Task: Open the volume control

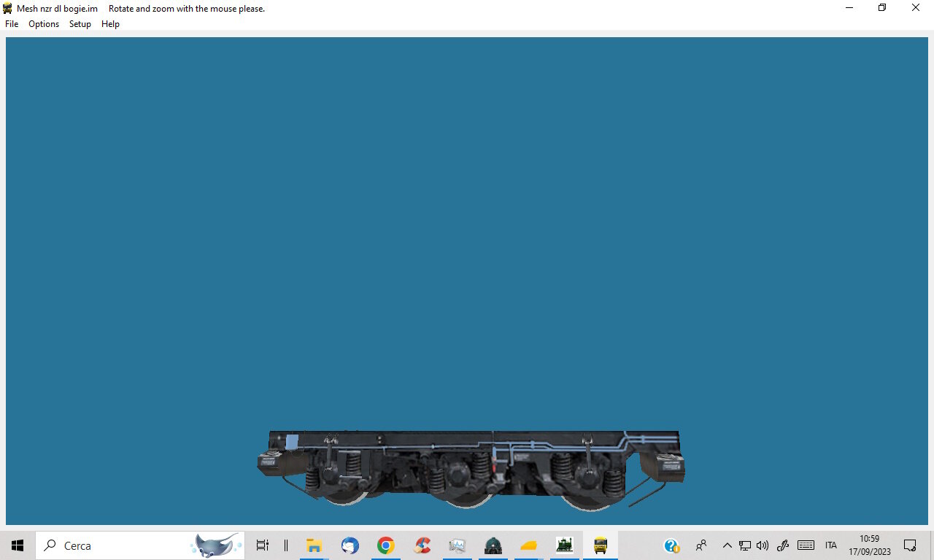Action: click(763, 545)
